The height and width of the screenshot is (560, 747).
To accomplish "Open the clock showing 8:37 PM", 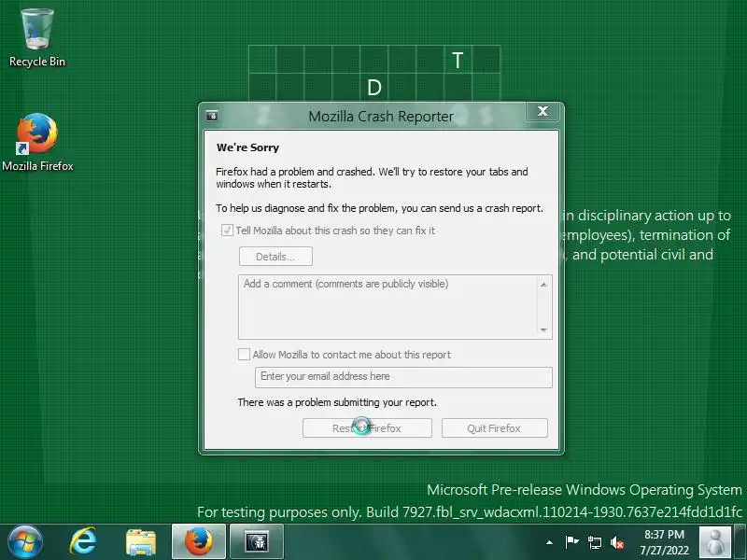I will point(664,542).
